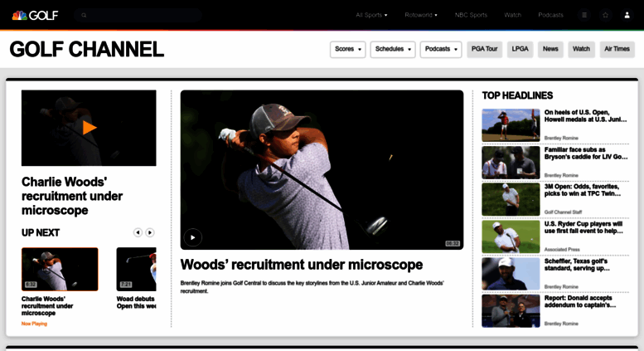This screenshot has width=644, height=351.
Task: Click Golf Channel Staff byline
Action: click(563, 212)
